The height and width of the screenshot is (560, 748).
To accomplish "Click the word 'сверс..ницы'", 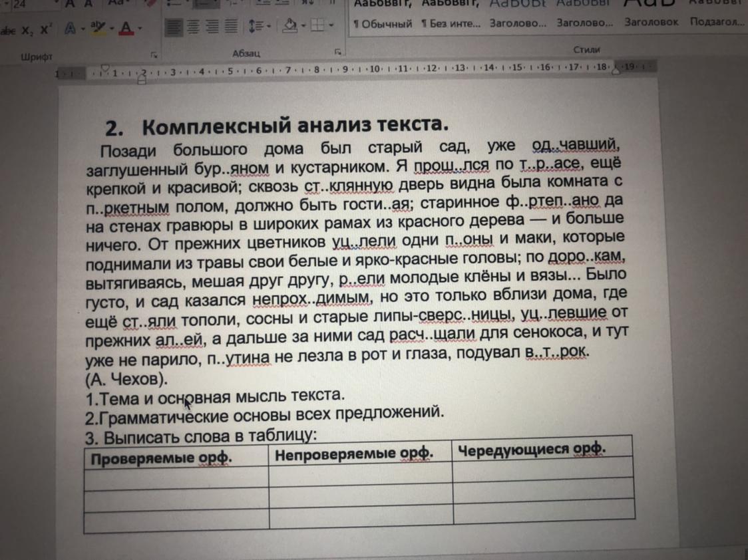I will click(x=467, y=316).
